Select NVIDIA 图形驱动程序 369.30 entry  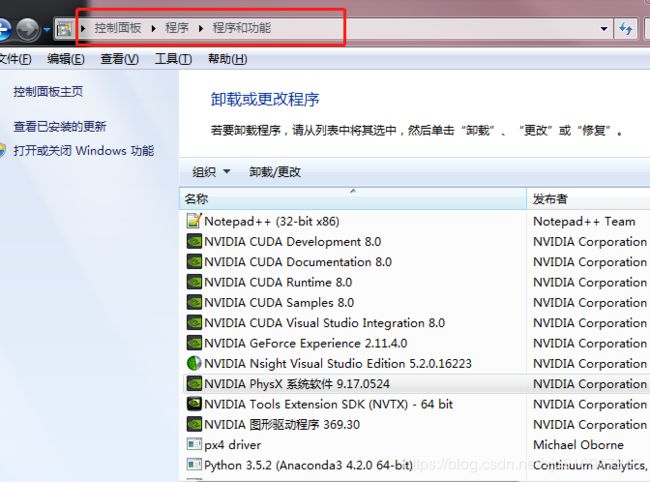(x=415, y=424)
